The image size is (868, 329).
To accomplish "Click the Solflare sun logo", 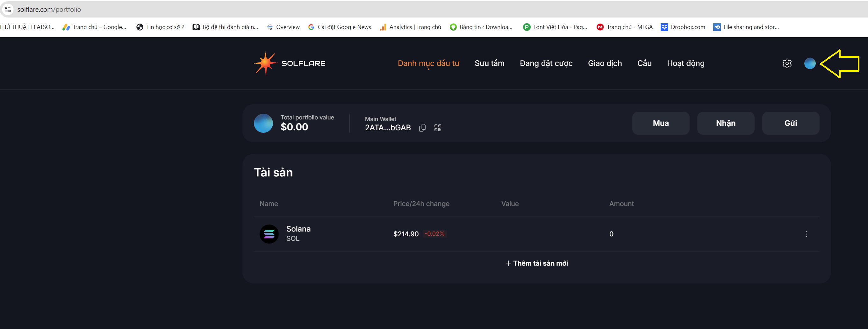I will point(266,63).
